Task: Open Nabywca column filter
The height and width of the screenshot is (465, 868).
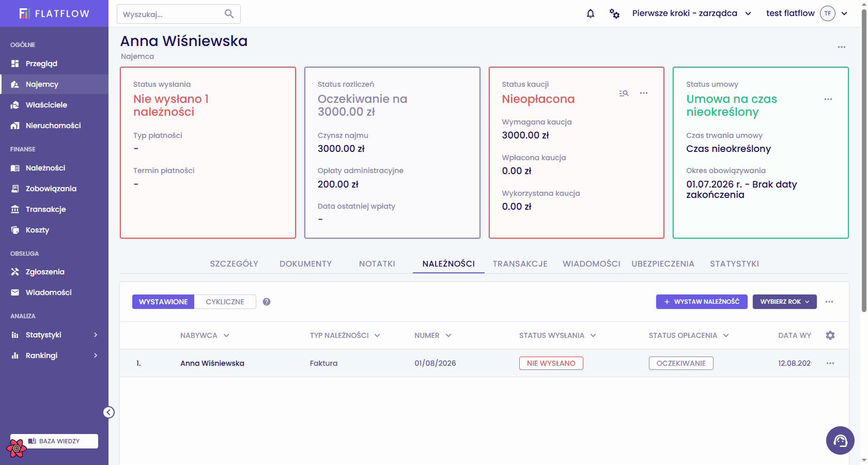Action: point(226,335)
